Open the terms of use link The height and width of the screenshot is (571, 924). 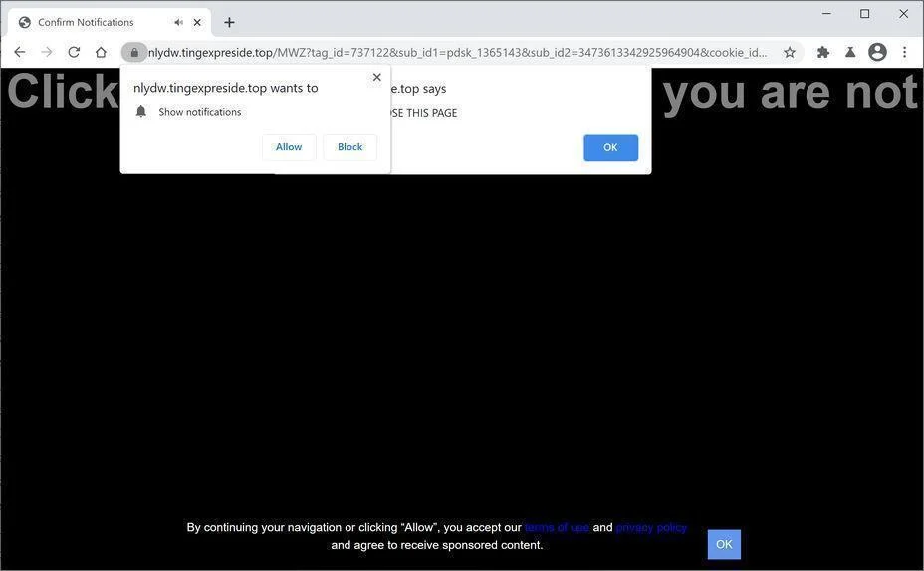point(557,527)
